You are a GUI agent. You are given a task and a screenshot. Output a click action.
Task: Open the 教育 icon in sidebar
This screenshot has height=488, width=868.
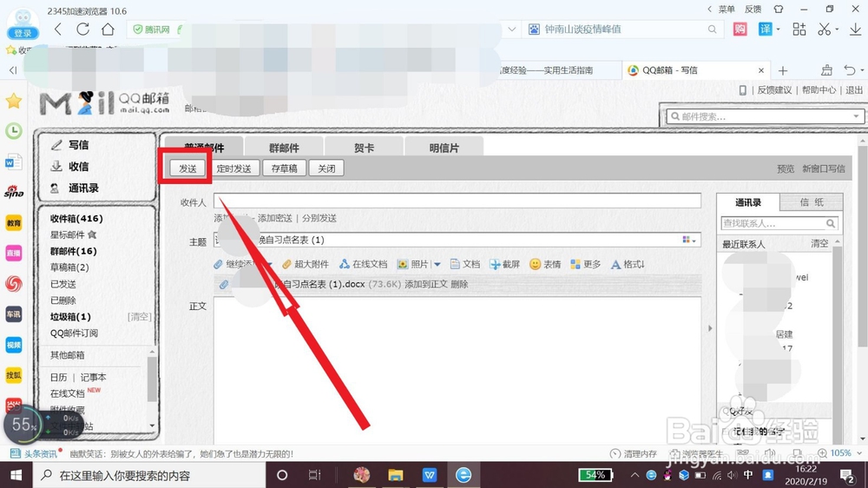14,222
